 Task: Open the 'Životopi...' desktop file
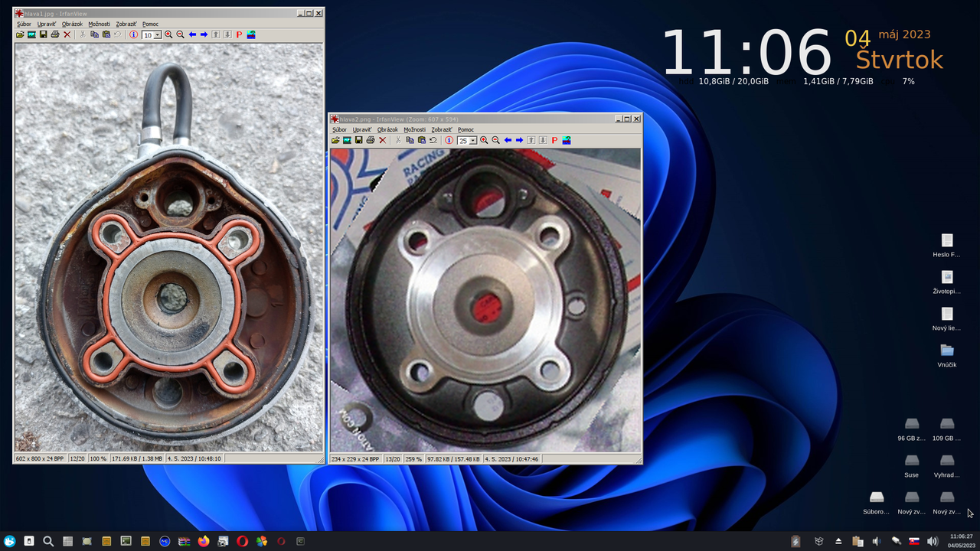click(x=947, y=282)
